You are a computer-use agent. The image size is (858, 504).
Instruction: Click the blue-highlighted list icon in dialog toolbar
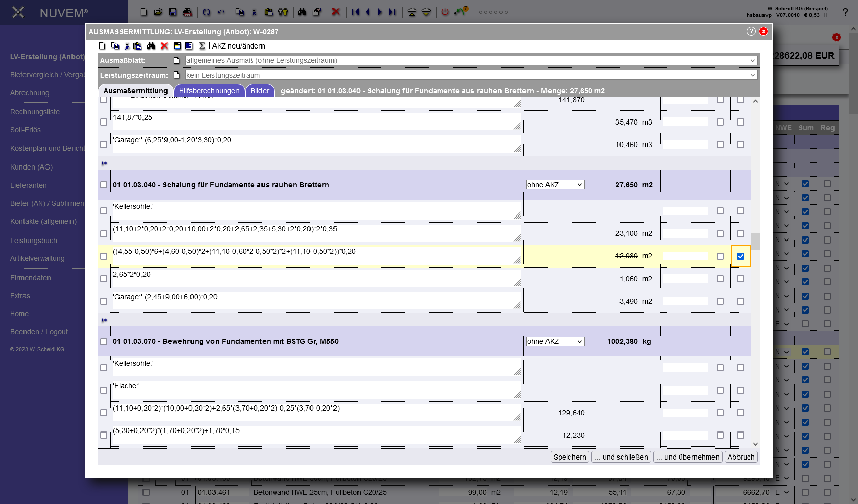coord(178,46)
